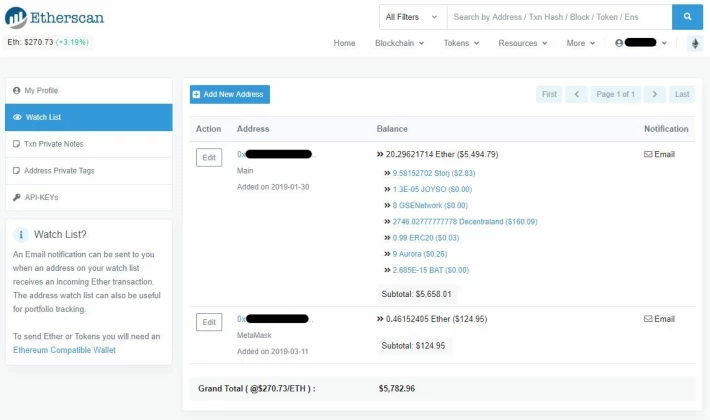Click the envelope icon in MetaMask row
Screen dimensions: 710x420
[x=648, y=319]
